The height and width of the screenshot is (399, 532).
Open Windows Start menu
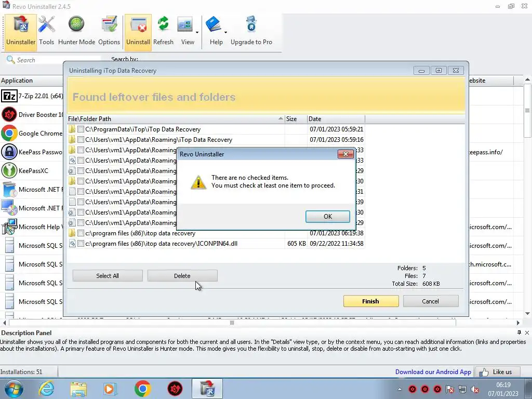[14, 389]
